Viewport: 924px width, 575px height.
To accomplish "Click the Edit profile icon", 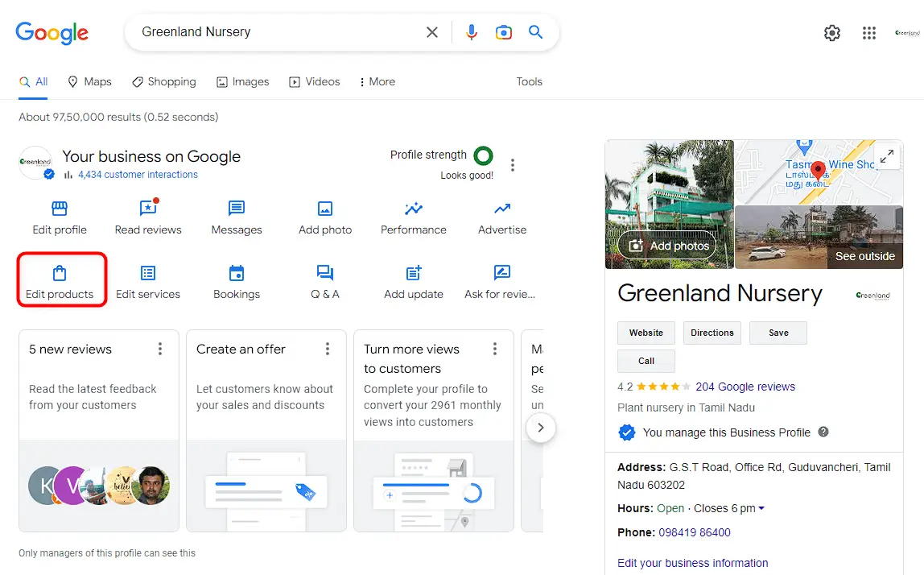I will coord(60,209).
